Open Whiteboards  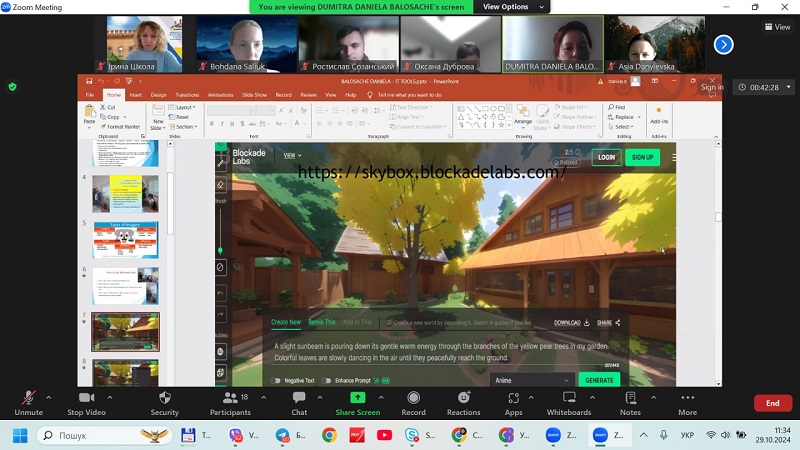click(x=569, y=403)
